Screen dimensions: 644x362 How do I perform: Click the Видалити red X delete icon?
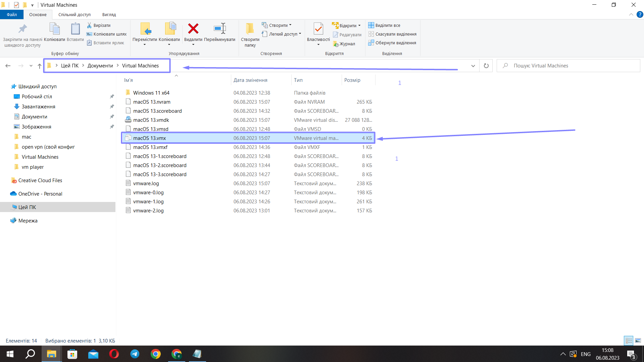193,29
